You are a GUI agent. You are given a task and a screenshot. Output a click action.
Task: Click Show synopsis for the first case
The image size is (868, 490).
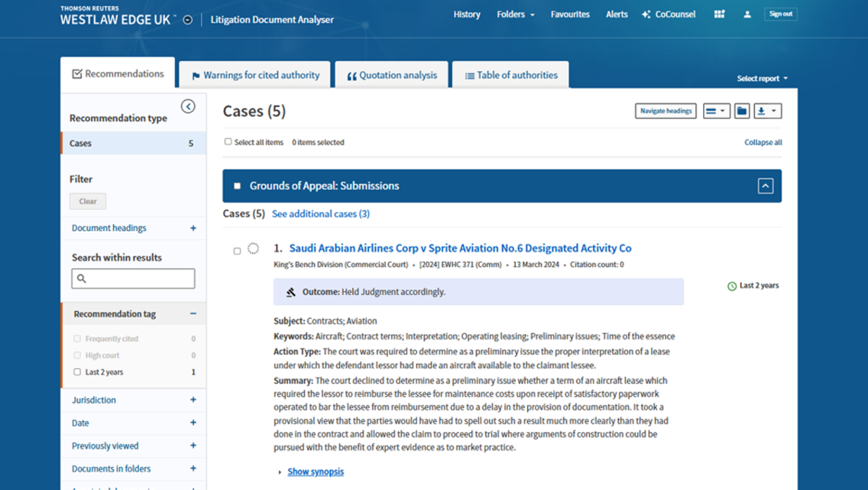point(315,471)
